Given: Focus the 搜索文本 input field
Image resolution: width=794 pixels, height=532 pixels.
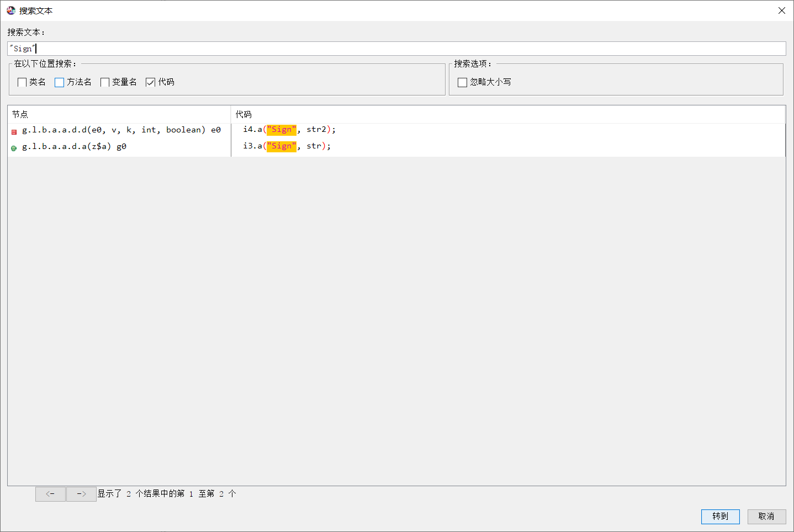Looking at the screenshot, I should pos(396,49).
